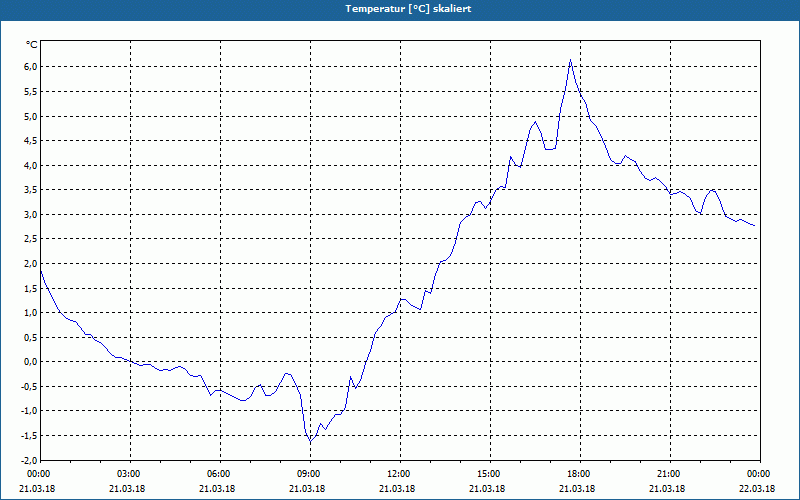Image resolution: width=800 pixels, height=500 pixels.
Task: Select the 1,5 y-axis value
Action: tap(30, 288)
